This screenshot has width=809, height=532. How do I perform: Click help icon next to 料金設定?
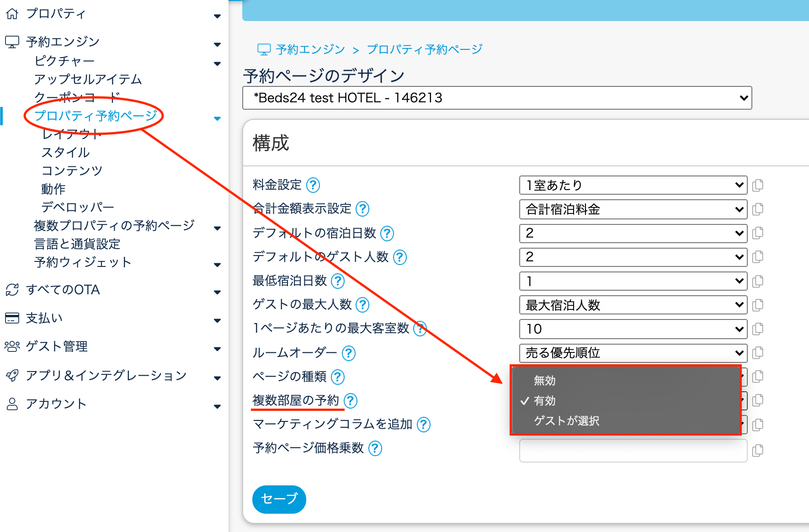coord(313,185)
